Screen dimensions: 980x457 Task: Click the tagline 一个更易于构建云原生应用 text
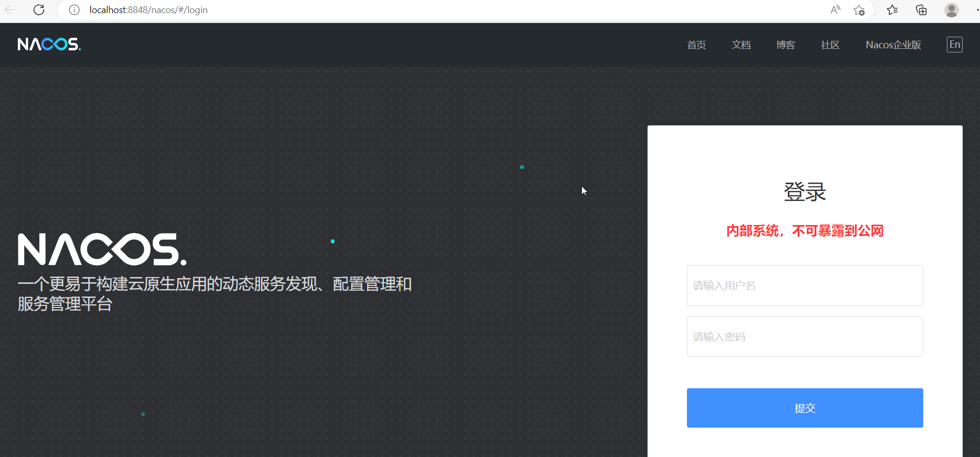click(214, 294)
